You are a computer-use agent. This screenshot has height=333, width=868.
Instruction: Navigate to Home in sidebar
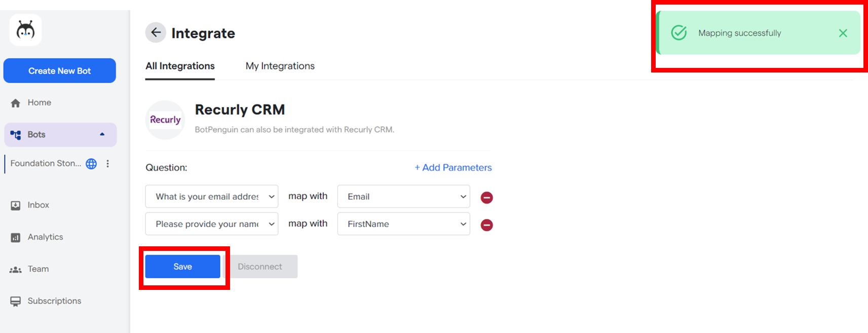click(x=39, y=103)
